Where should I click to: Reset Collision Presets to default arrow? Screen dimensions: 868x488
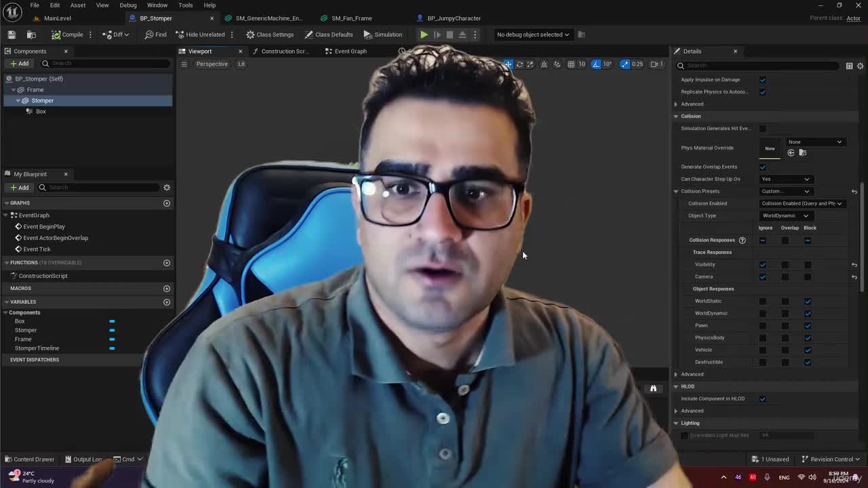tap(854, 192)
